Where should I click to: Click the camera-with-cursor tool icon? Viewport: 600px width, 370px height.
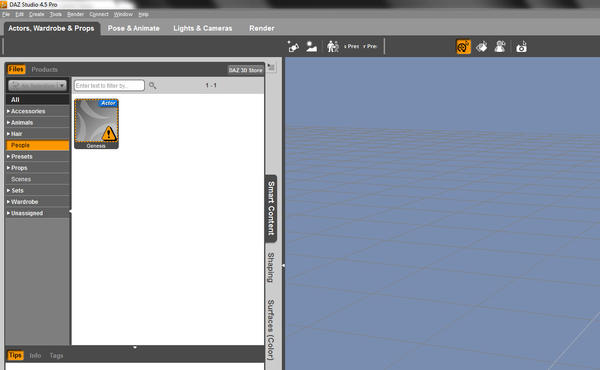[521, 47]
